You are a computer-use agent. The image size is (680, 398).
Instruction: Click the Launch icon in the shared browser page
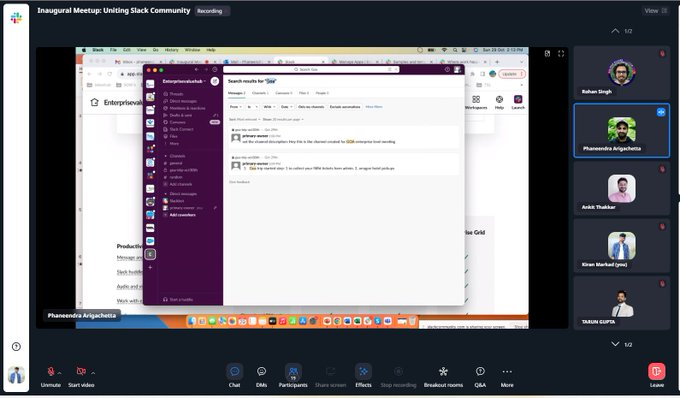(518, 102)
